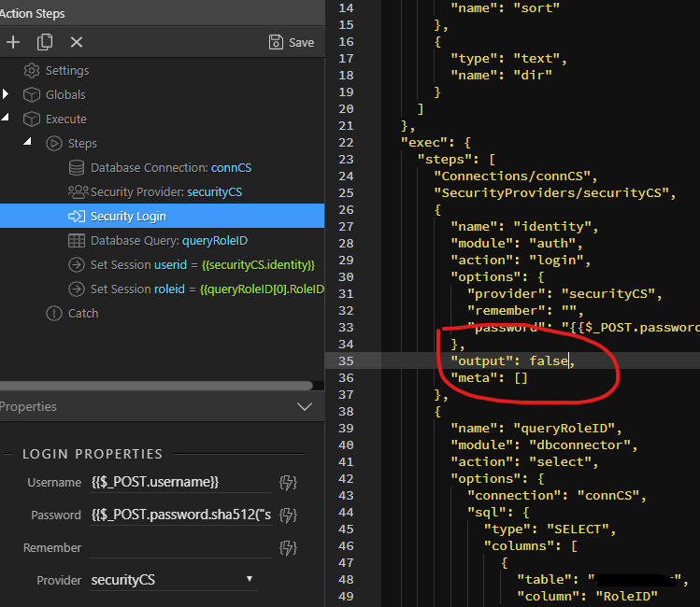Click the Set Session userid arrow icon
The height and width of the screenshot is (607, 700).
click(x=77, y=264)
